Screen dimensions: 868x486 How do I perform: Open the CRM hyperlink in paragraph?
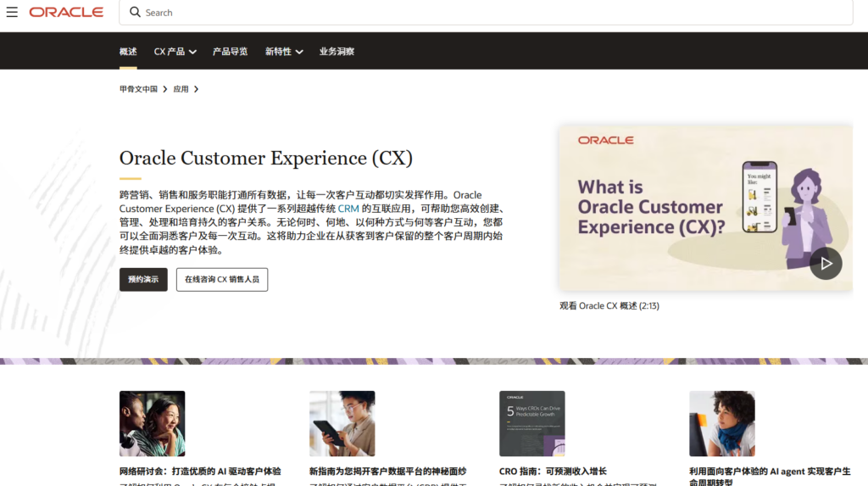(x=348, y=209)
